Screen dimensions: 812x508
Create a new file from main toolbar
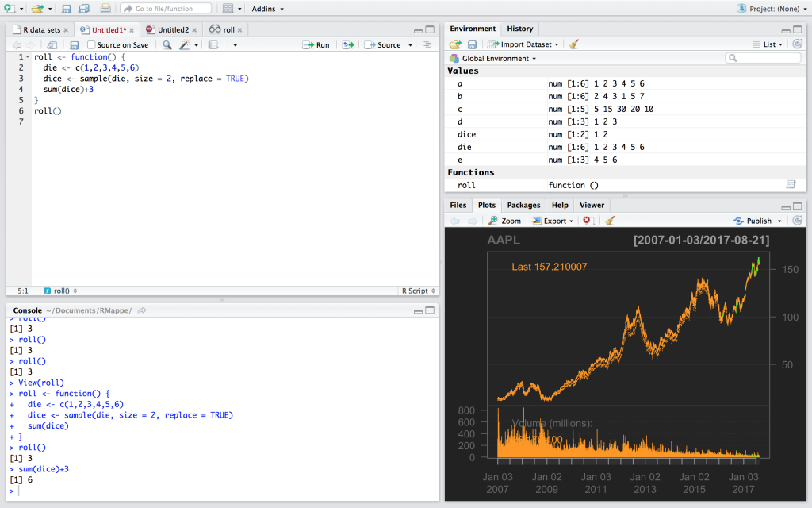pos(10,8)
